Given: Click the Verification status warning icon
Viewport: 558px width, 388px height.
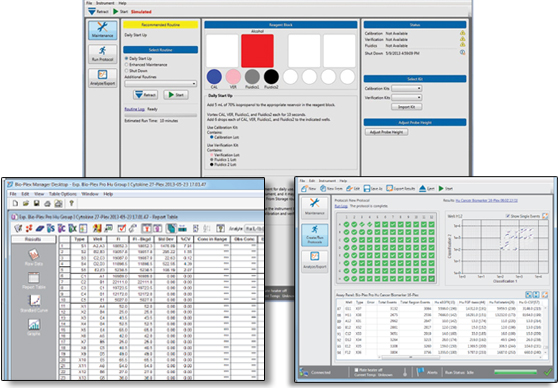Looking at the screenshot, I should [x=462, y=39].
